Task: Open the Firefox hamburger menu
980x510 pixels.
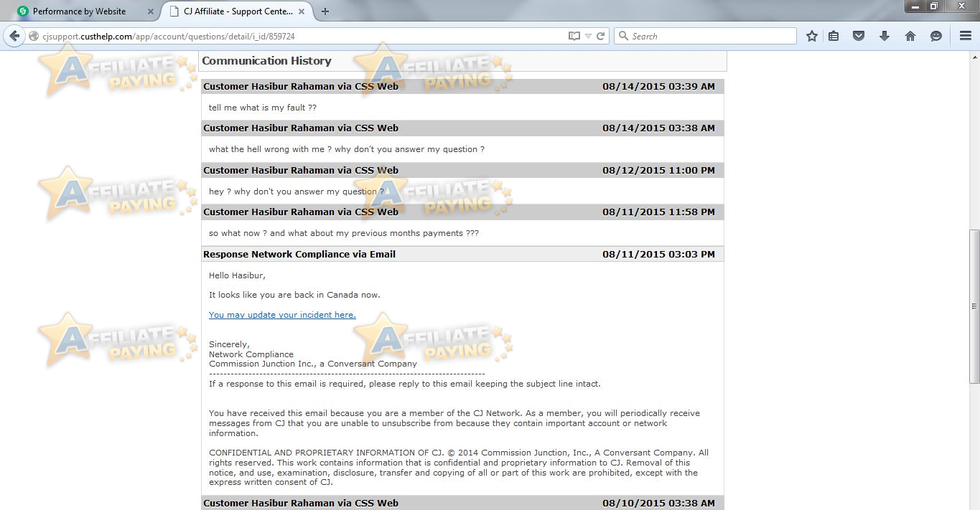Action: tap(966, 36)
